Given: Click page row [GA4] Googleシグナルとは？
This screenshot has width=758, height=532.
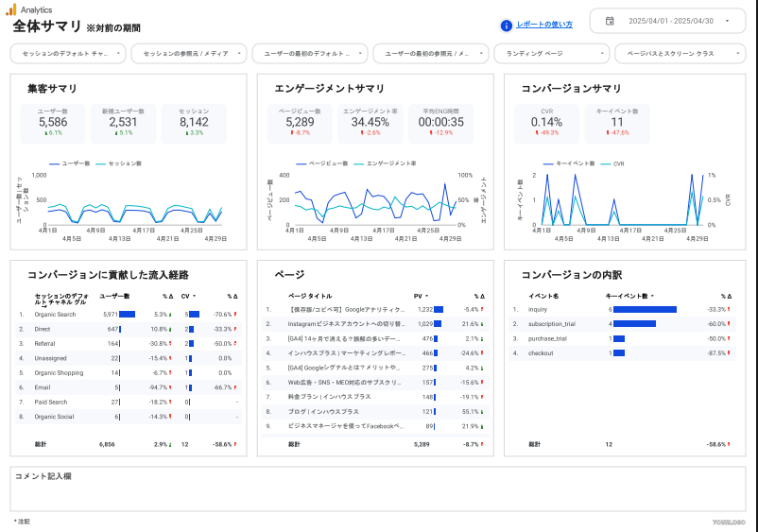Looking at the screenshot, I should click(x=375, y=368).
